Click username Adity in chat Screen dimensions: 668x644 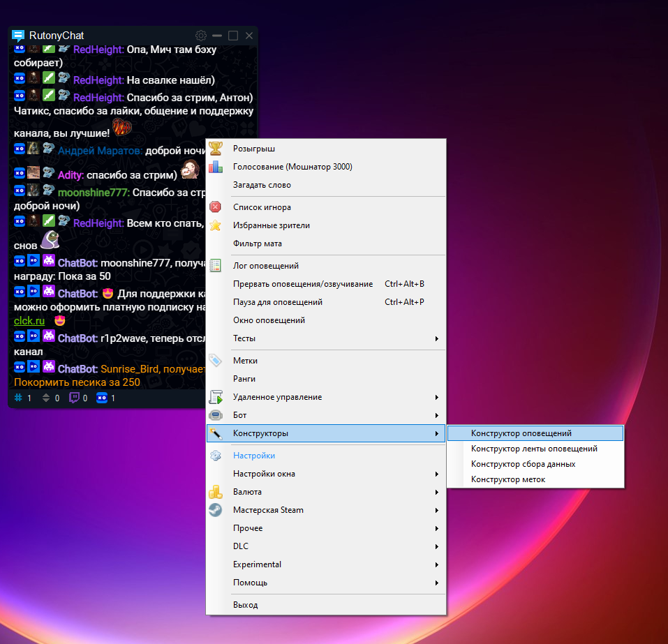[70, 175]
